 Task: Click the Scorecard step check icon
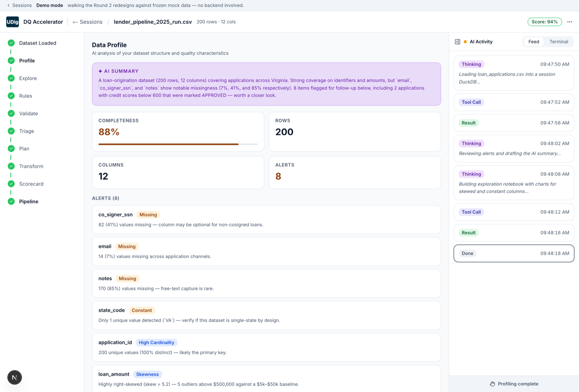[11, 184]
